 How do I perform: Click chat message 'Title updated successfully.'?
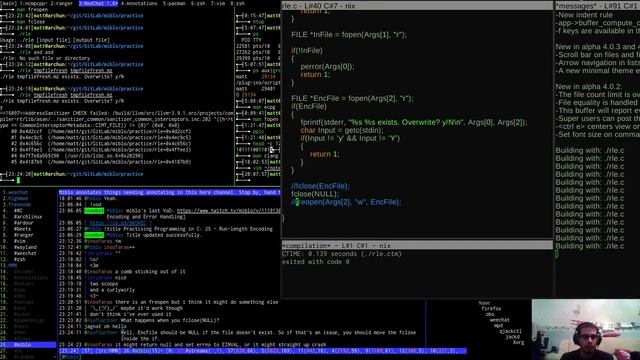(x=163, y=235)
